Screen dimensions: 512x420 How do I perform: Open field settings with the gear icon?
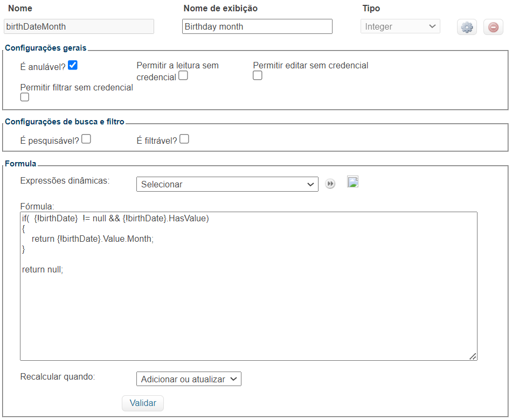(x=467, y=27)
